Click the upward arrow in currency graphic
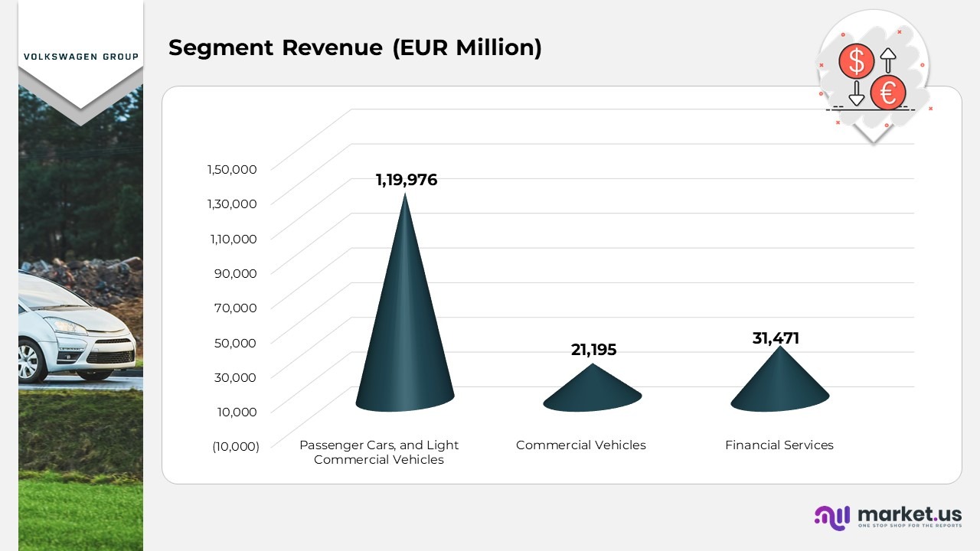The width and height of the screenshot is (980, 551). click(x=888, y=61)
